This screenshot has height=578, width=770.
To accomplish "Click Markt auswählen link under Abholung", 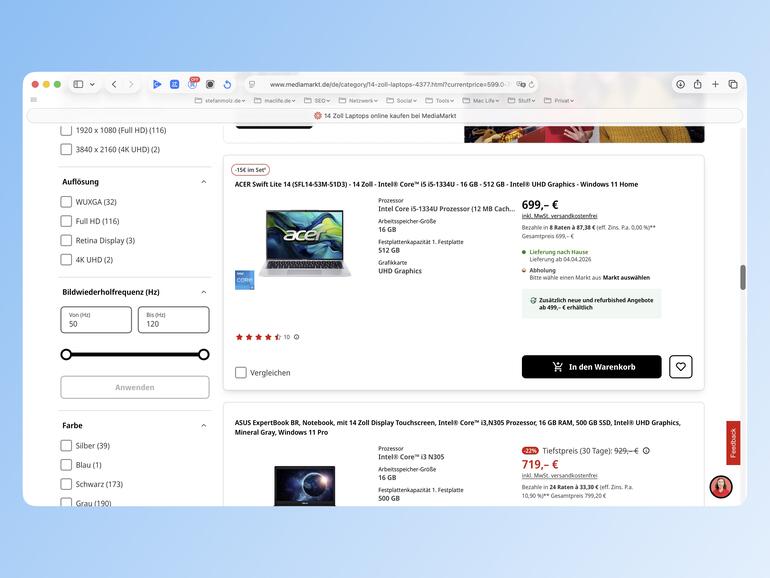I will point(626,277).
